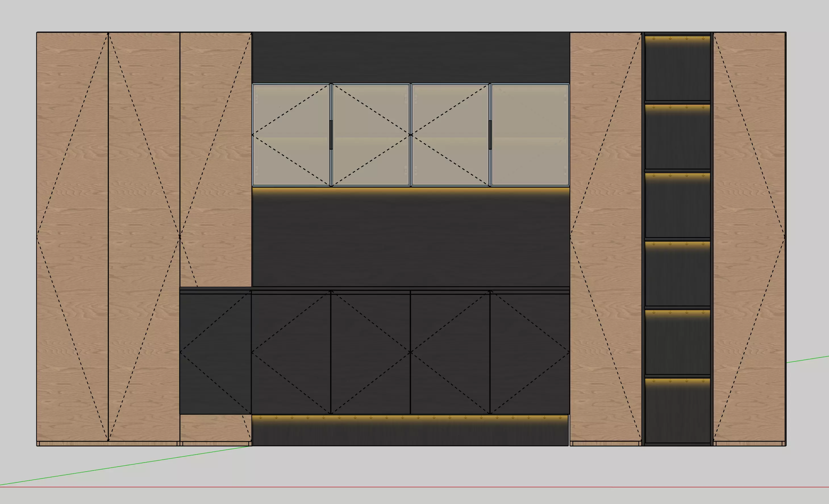The width and height of the screenshot is (829, 504).
Task: Select the fourth dark lower cabinet door from the left
Action: point(450,353)
